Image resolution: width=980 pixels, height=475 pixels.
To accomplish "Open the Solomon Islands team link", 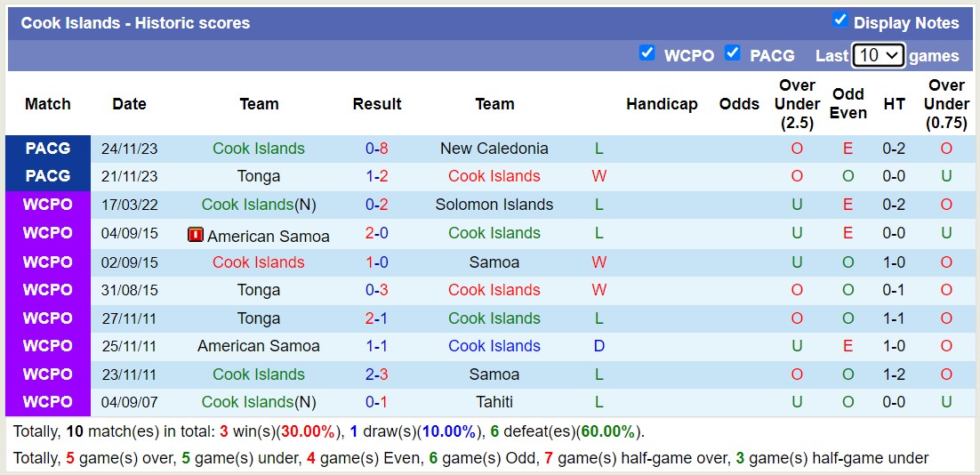I will coord(494,205).
